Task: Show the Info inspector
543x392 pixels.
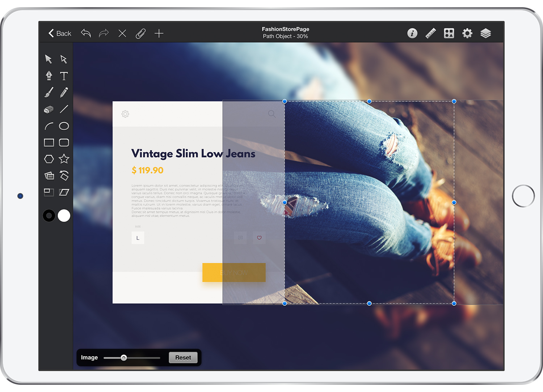Action: (412, 33)
